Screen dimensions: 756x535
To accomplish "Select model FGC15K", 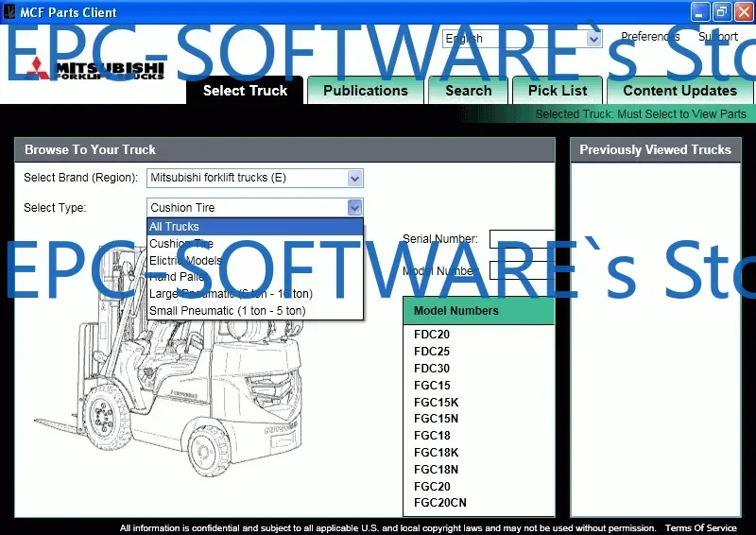I will coord(437,403).
